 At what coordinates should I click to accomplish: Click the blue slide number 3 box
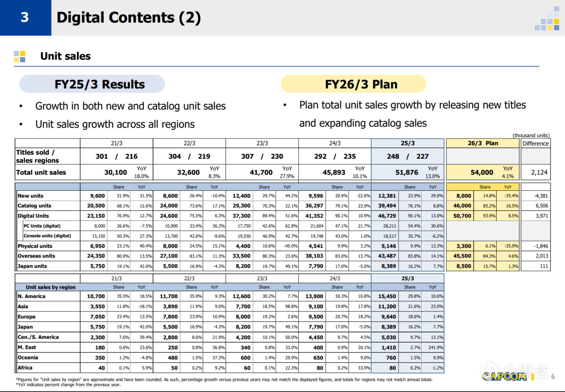25,18
